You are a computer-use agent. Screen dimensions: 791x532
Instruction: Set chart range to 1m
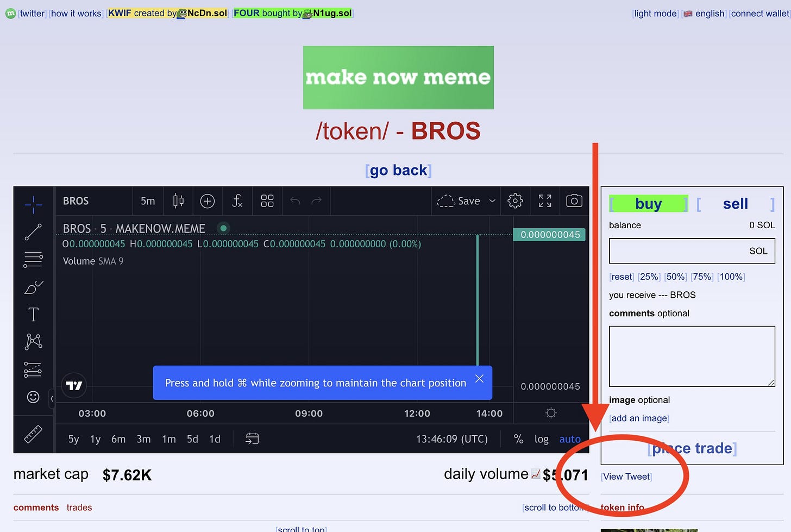(169, 439)
